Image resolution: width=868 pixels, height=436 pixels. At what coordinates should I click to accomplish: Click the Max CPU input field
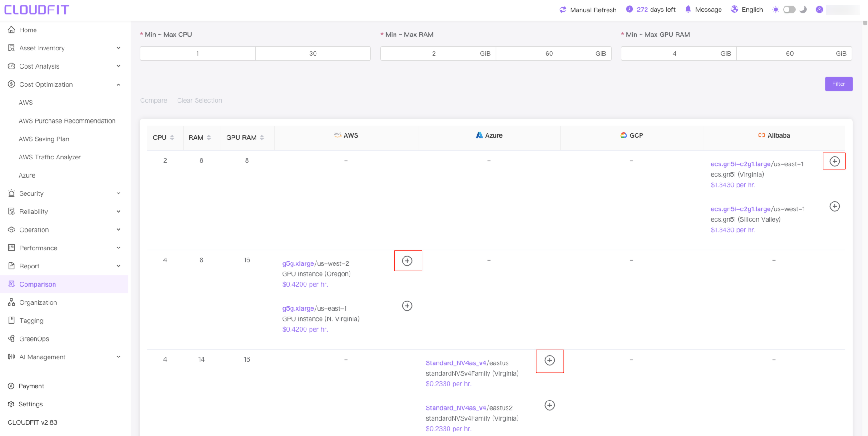[x=313, y=54]
